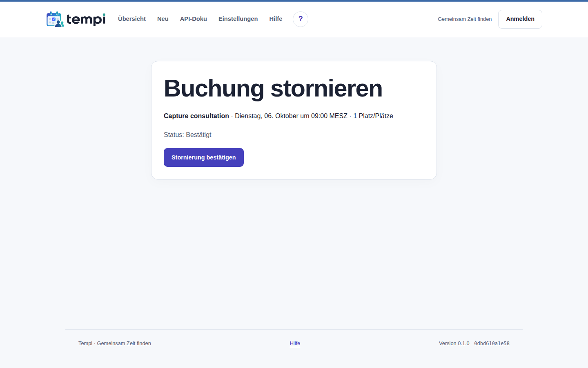Click the date Dienstag, 06. Oktober um 09:00 MESZ
Image resolution: width=588 pixels, height=368 pixels.
click(291, 116)
